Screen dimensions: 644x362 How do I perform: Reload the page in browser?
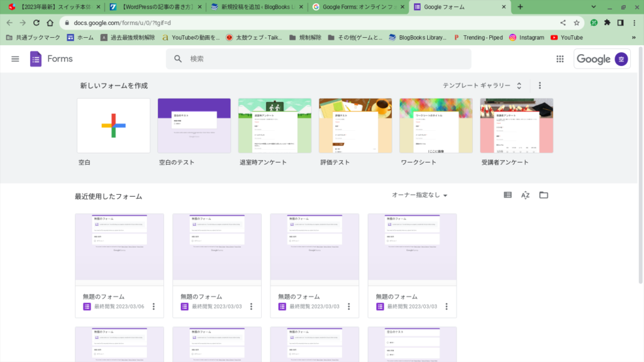[36, 23]
